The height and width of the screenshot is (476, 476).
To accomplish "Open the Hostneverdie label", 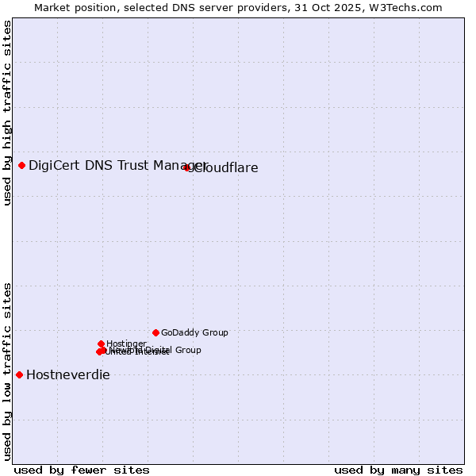I will coord(68,375).
